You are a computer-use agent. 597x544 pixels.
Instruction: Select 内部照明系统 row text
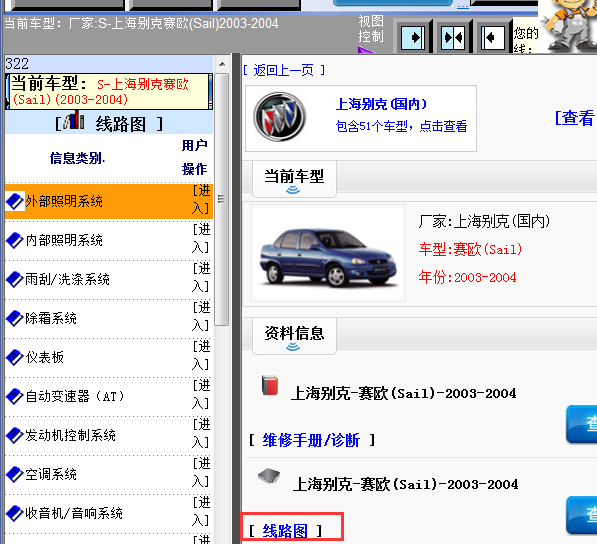click(64, 240)
